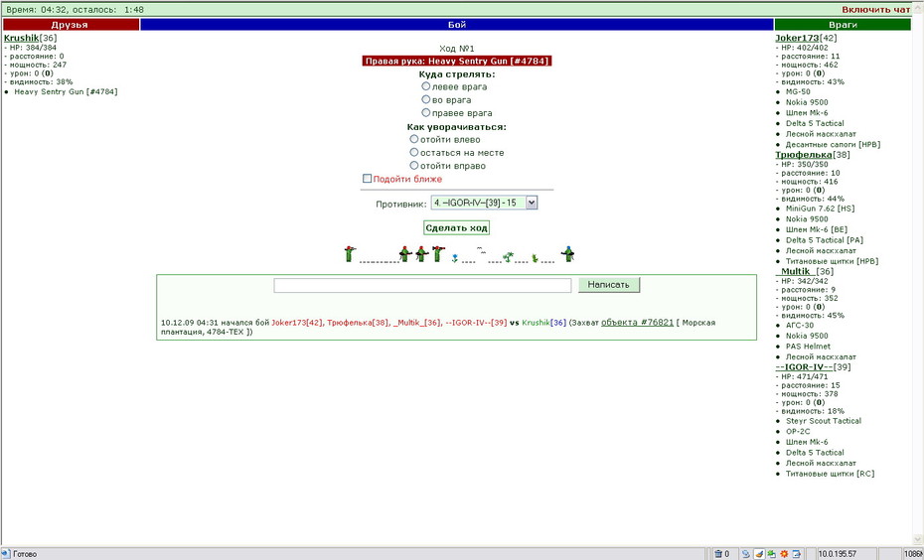Screen dimensions: 924x560
Task: Select 'во врага' shooting option
Action: click(425, 99)
